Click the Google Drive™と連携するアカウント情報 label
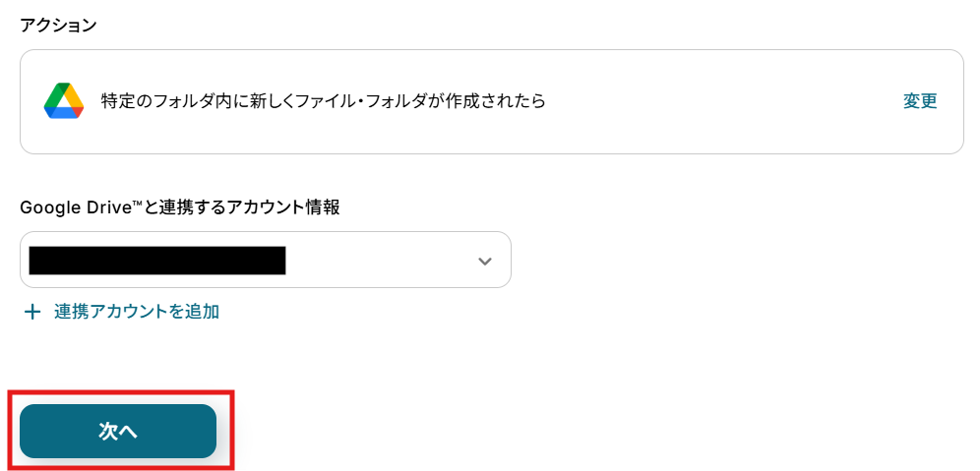The width and height of the screenshot is (980, 471). (x=180, y=207)
